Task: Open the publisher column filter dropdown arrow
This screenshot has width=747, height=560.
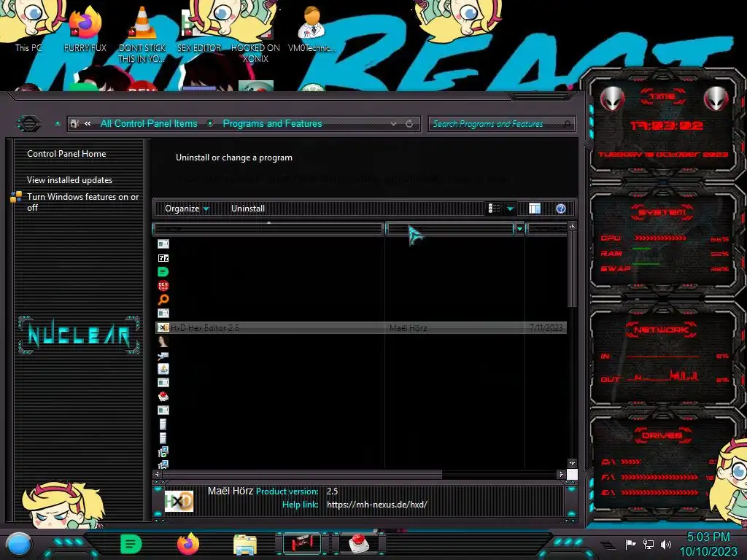Action: [x=519, y=229]
